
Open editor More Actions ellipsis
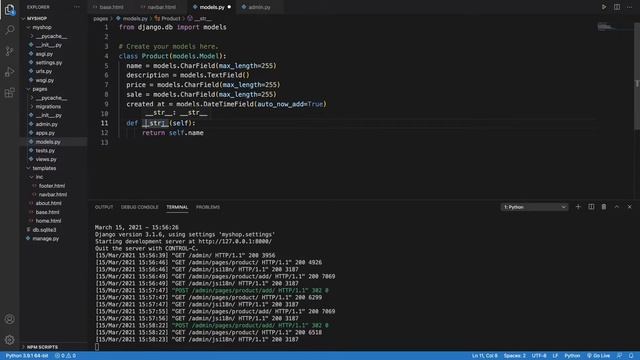point(629,7)
